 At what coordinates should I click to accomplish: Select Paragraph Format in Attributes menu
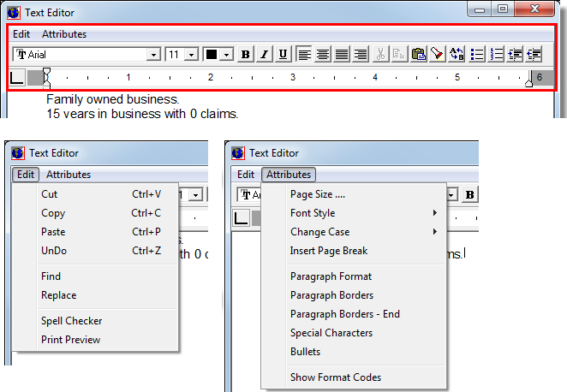331,276
